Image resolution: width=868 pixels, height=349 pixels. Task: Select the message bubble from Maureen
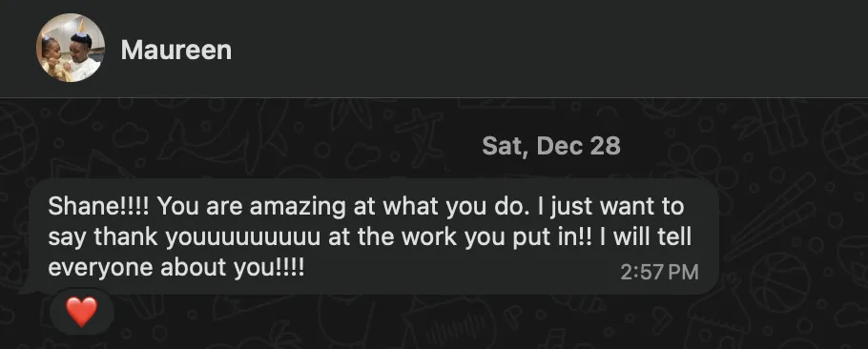[x=370, y=236]
